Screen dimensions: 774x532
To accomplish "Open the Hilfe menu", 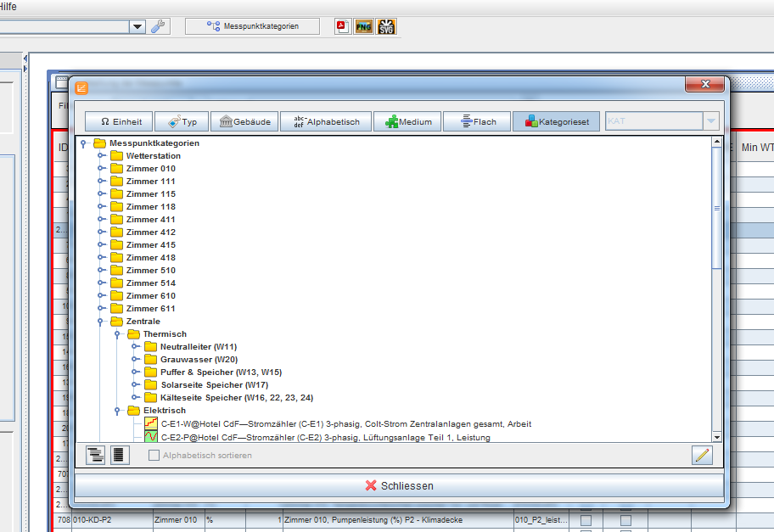I will (8, 7).
